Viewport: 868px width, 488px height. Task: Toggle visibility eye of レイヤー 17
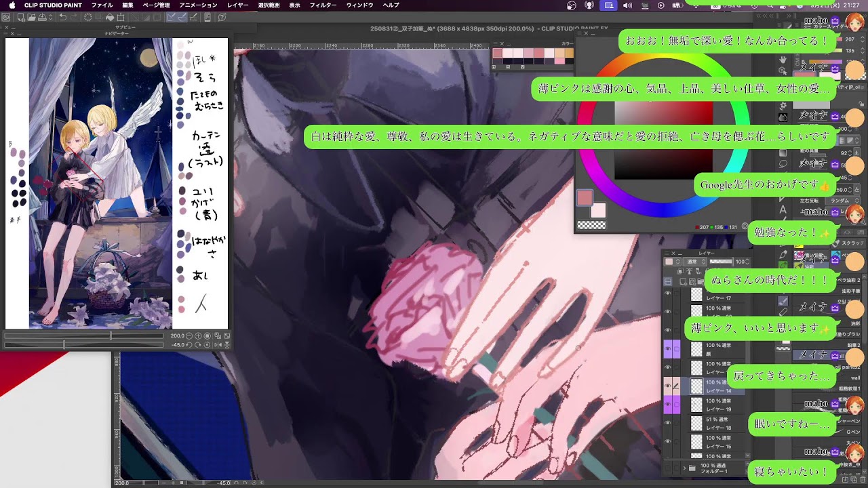(667, 292)
